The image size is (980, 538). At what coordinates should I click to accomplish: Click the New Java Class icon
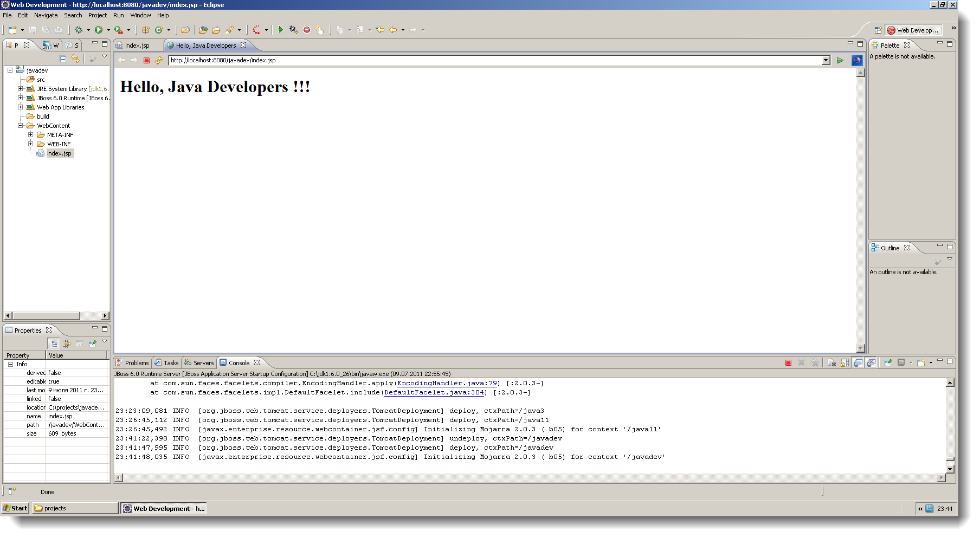pos(159,30)
